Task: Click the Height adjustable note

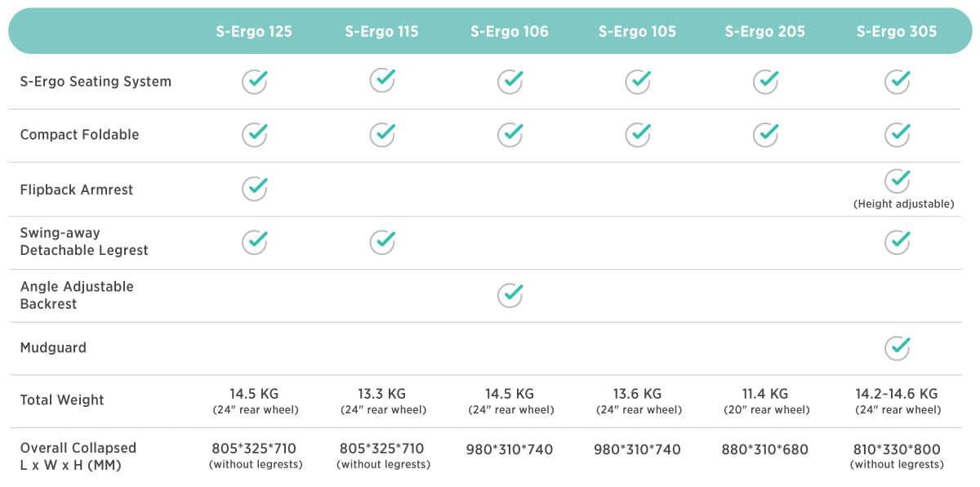Action: (x=903, y=204)
